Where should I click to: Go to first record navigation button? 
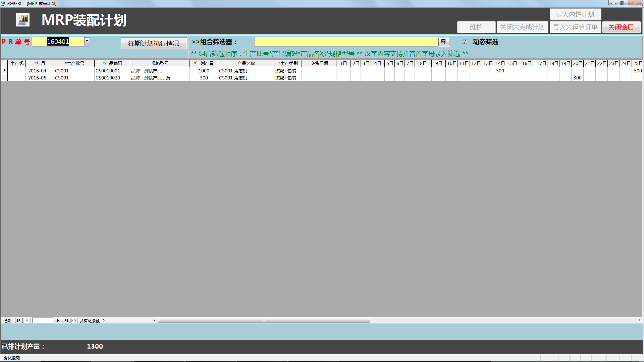coord(19,320)
